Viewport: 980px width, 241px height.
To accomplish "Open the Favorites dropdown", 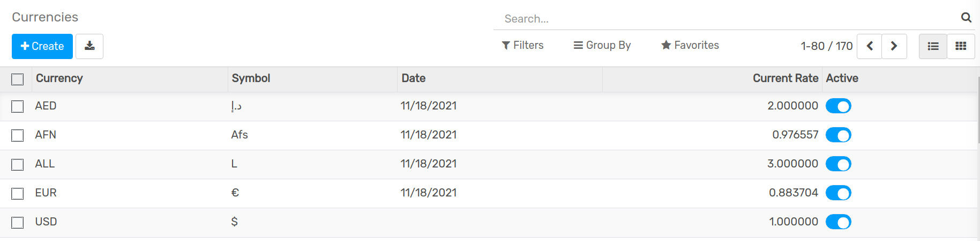I will click(690, 46).
